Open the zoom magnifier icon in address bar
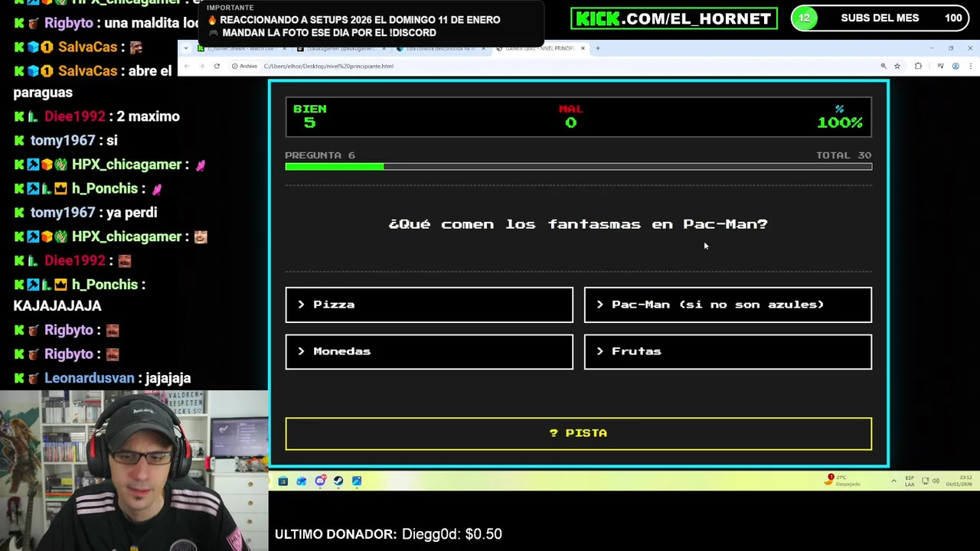Image resolution: width=980 pixels, height=551 pixels. pyautogui.click(x=883, y=66)
